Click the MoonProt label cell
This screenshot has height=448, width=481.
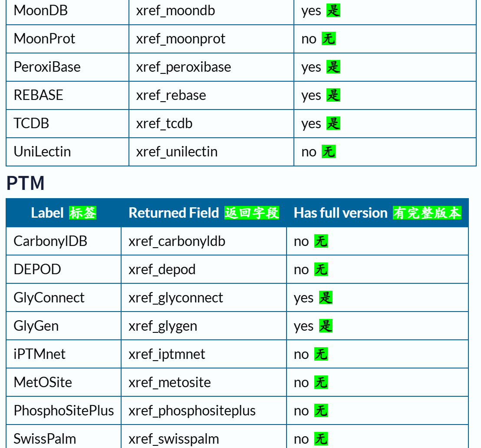67,39
